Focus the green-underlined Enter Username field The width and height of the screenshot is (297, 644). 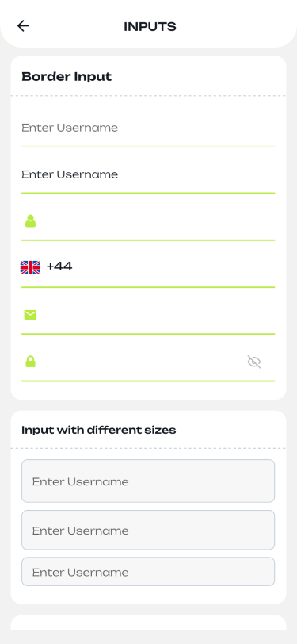[x=148, y=174]
